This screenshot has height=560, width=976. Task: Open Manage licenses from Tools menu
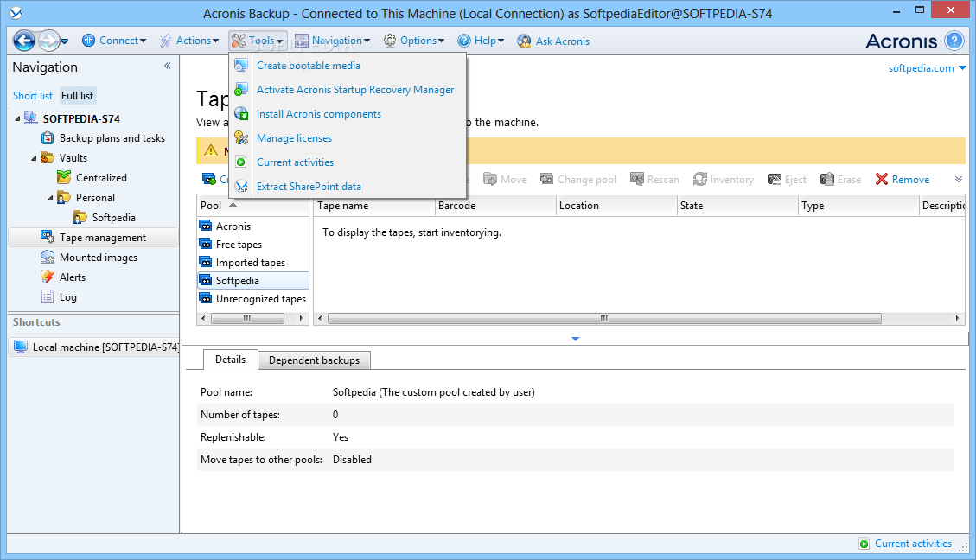[x=348, y=138]
